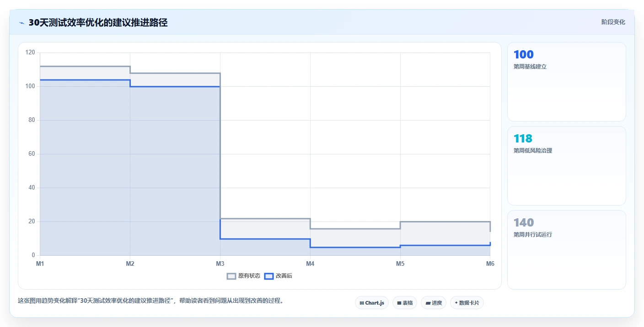The image size is (644, 327).
Task: Select the 140 第周并行试运行 card
Action: pos(566,250)
